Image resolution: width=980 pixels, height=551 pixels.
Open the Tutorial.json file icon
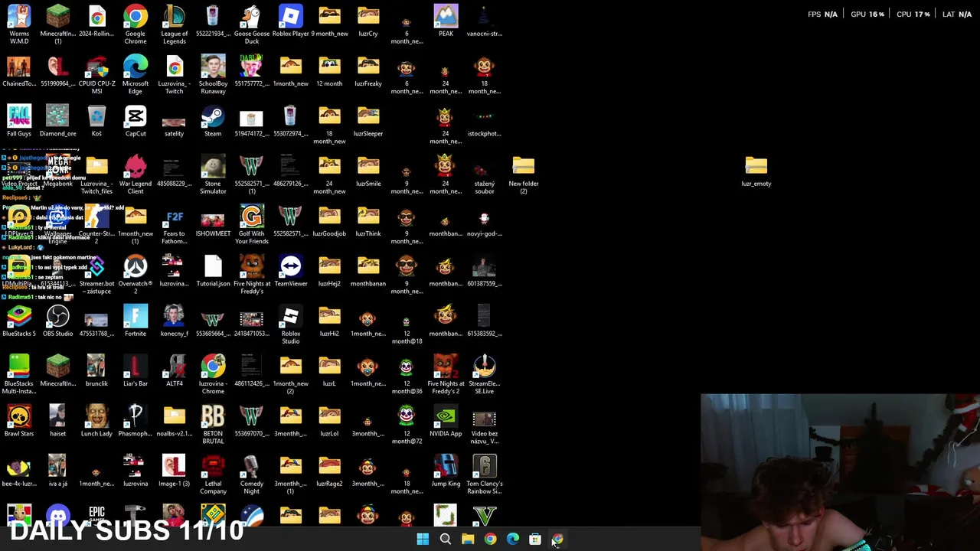pyautogui.click(x=213, y=271)
